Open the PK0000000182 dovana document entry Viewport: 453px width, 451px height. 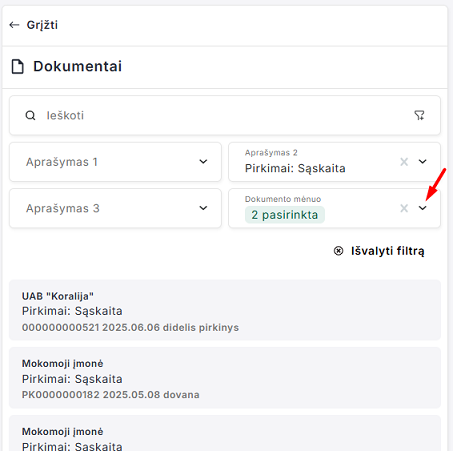[225, 378]
